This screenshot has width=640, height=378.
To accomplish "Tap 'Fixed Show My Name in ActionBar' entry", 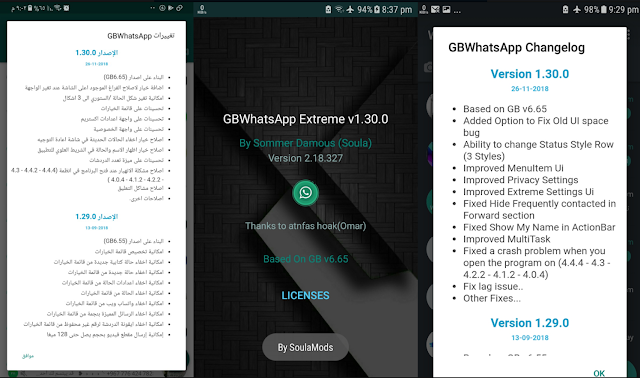I will point(539,227).
